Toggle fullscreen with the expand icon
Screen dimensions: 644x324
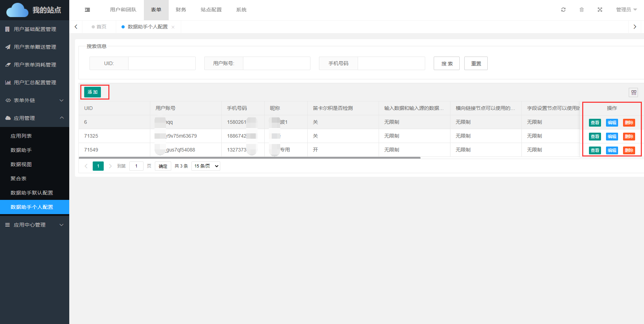pos(600,10)
